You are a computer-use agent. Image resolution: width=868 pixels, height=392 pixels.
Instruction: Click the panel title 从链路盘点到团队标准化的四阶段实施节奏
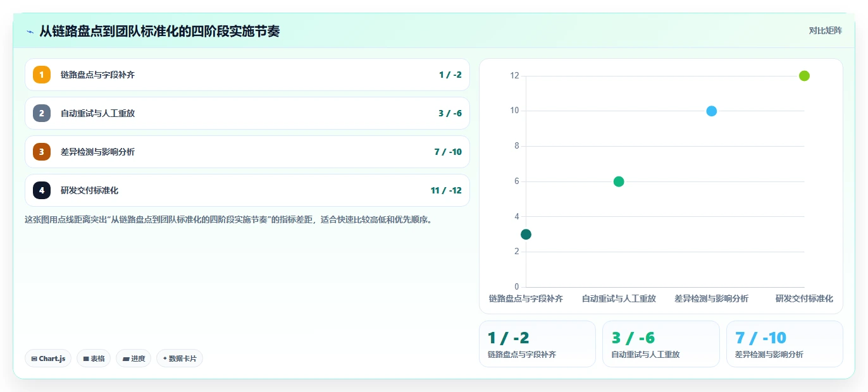click(159, 31)
